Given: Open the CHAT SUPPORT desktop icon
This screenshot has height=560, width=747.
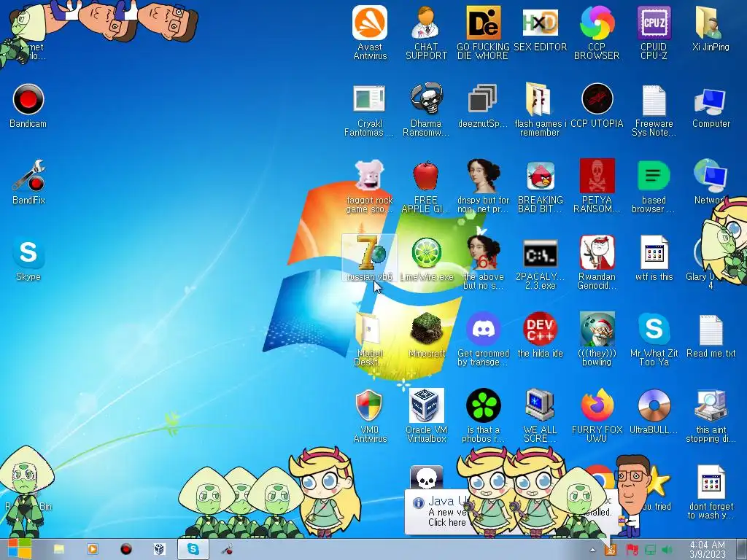Looking at the screenshot, I should pos(426,33).
